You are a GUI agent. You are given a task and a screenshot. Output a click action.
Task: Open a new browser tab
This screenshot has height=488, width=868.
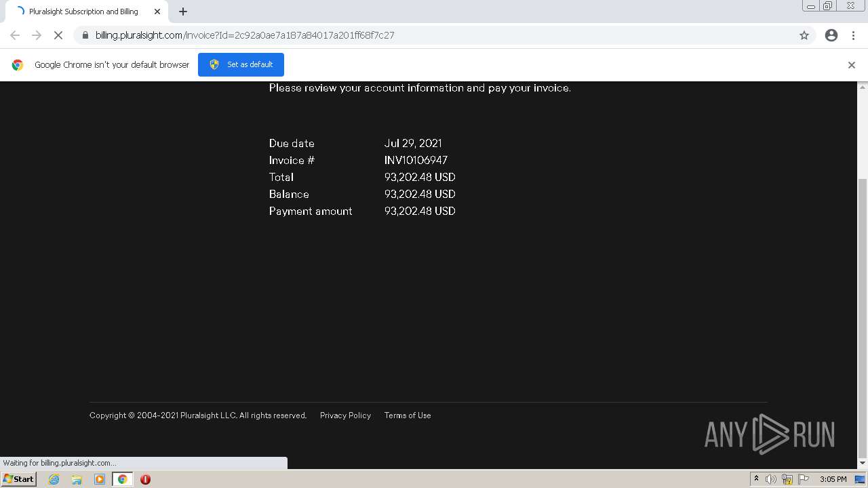[x=183, y=12]
